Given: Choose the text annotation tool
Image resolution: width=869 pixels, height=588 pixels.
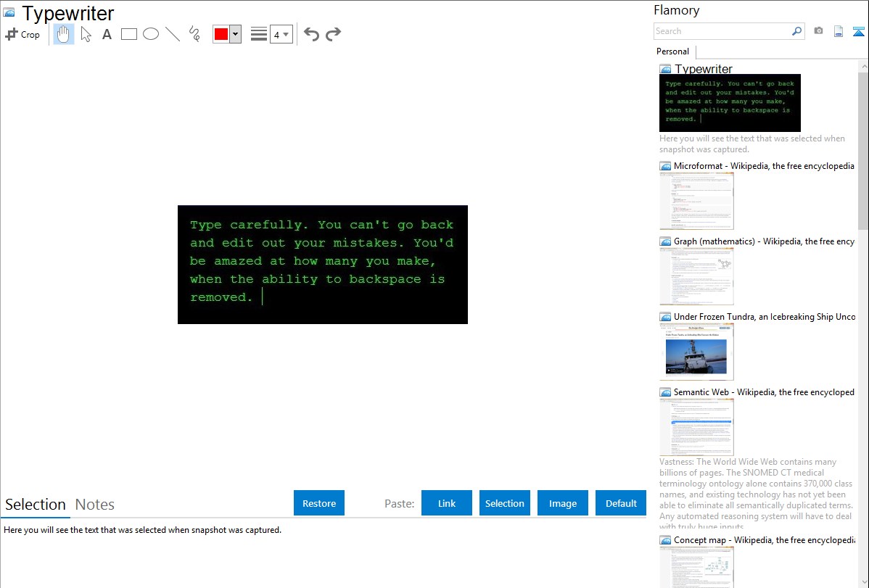Looking at the screenshot, I should pyautogui.click(x=107, y=34).
